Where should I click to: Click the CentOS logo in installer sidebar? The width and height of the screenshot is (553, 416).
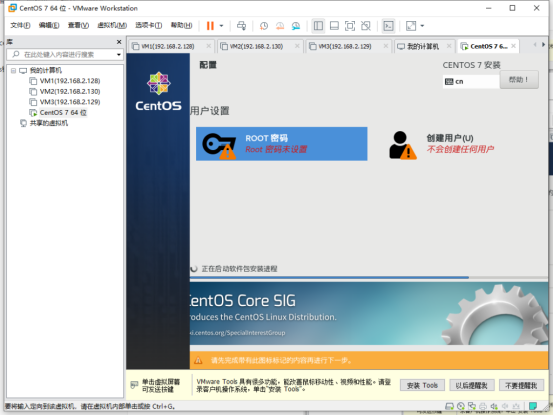pos(158,91)
